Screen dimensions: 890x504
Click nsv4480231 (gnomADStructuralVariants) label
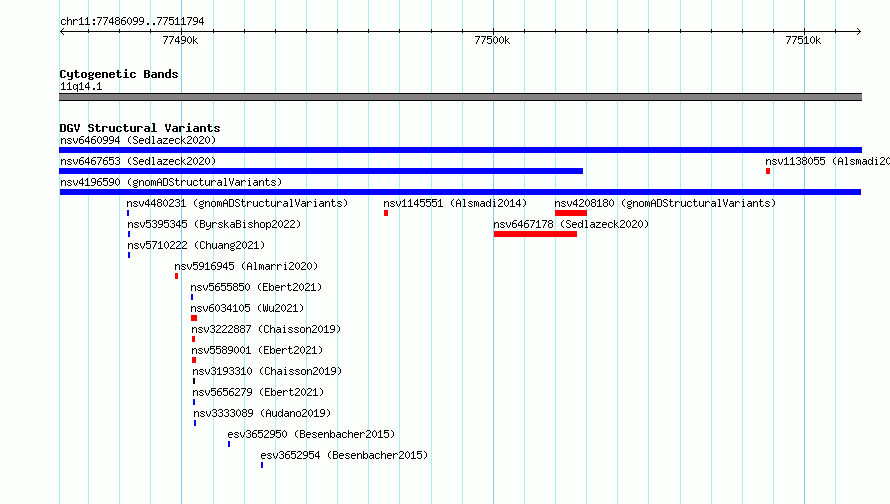click(x=237, y=203)
